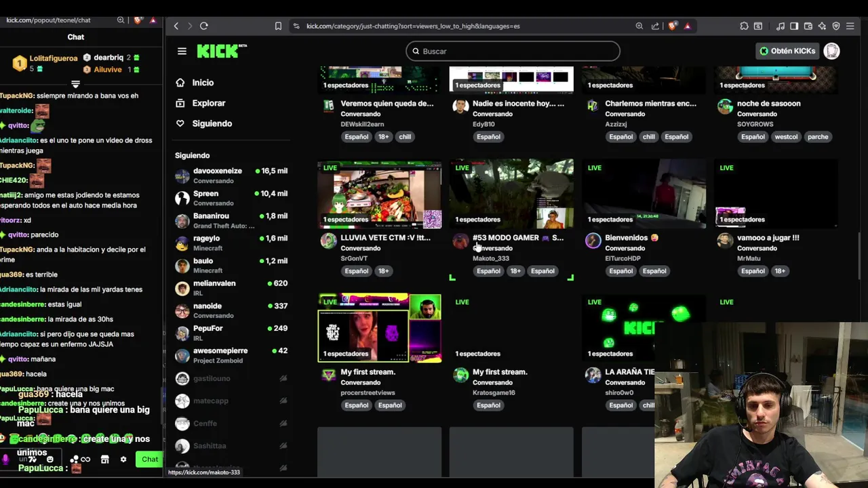The height and width of the screenshot is (488, 868).
Task: Open Brave Rewards triangle in the main window
Action: 687,26
